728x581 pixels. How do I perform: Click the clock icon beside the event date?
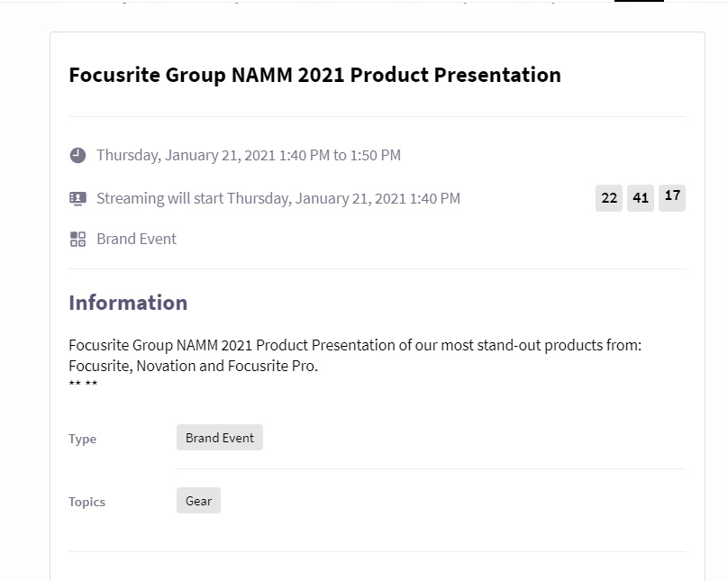[77, 155]
